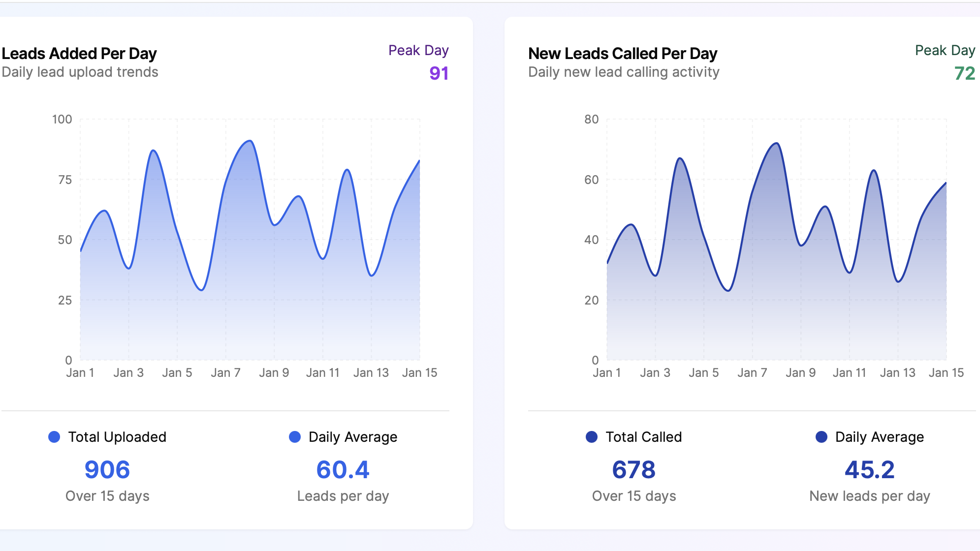
Task: Click the 80 label on New Leads Called y-axis
Action: pyautogui.click(x=591, y=119)
